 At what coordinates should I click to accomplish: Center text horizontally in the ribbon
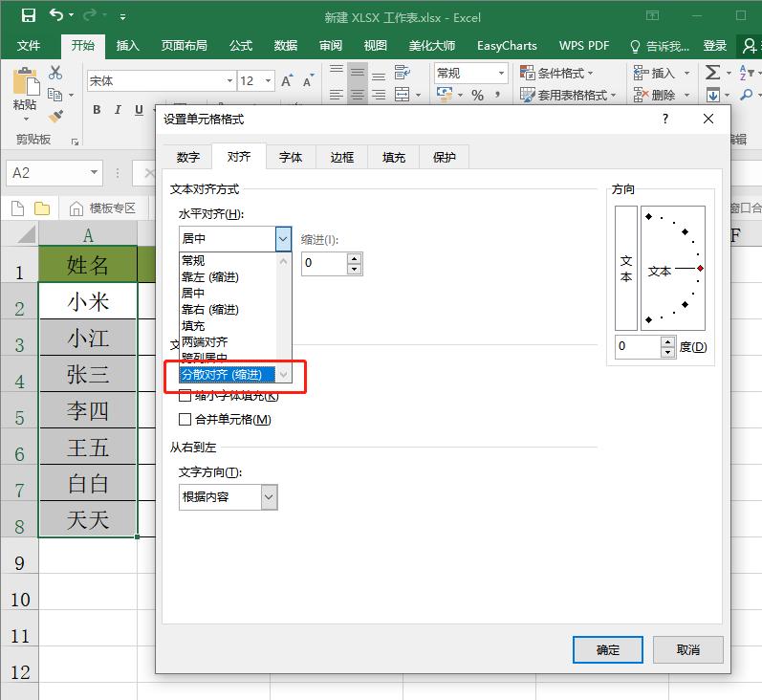(358, 95)
